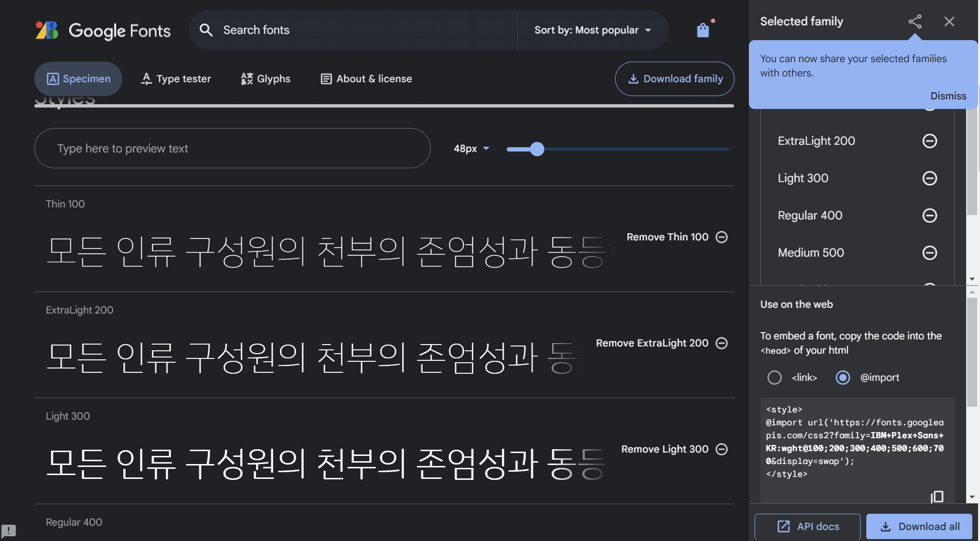
Task: Click the Download family button
Action: [674, 79]
